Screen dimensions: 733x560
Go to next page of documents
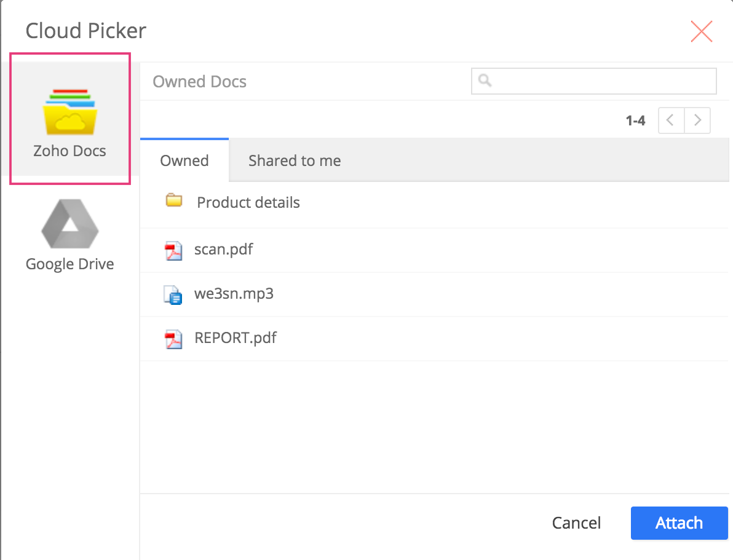tap(697, 120)
